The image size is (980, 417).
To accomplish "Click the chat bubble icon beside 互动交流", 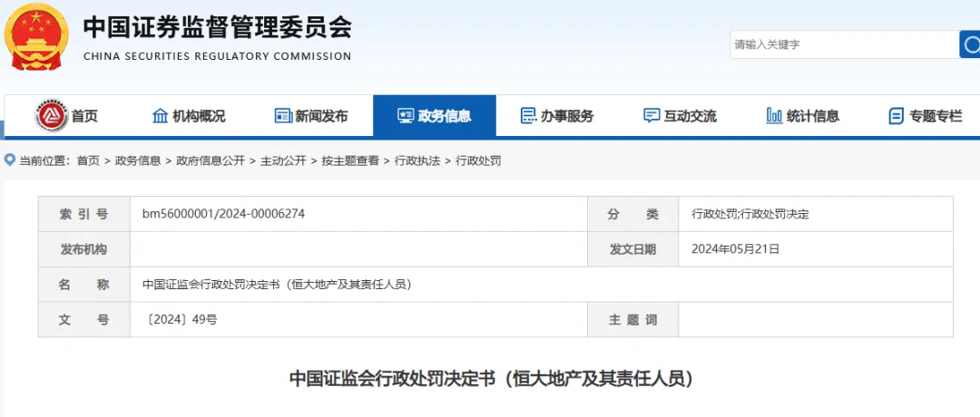I will (652, 116).
